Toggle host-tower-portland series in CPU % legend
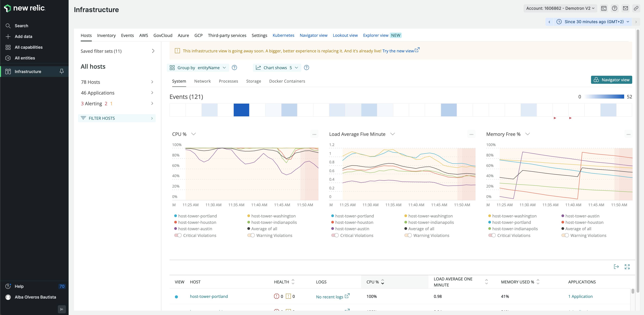This screenshot has width=644, height=315. point(196,216)
